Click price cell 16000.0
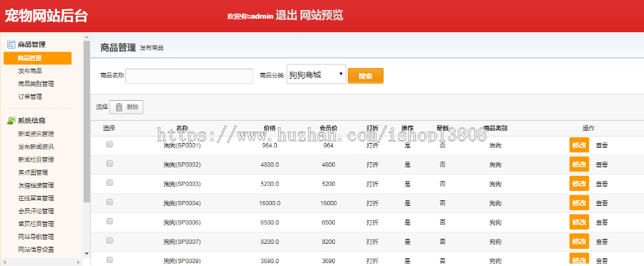The image size is (644, 266). [x=270, y=203]
